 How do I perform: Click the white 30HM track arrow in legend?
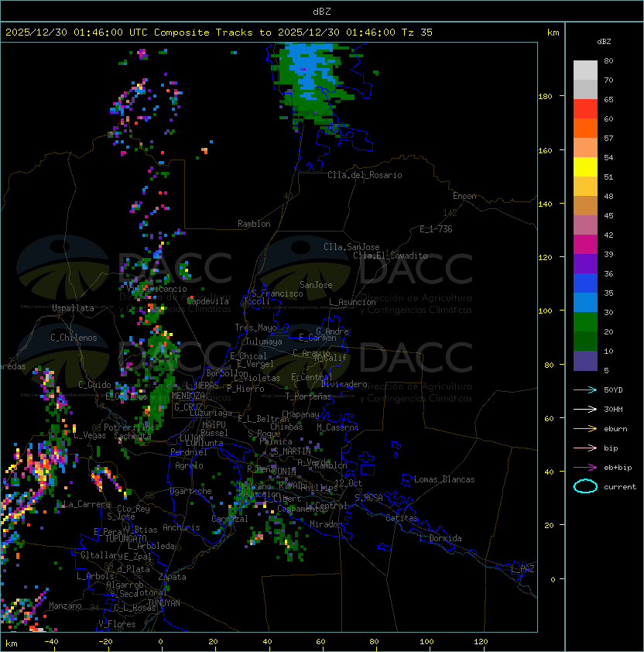585,409
